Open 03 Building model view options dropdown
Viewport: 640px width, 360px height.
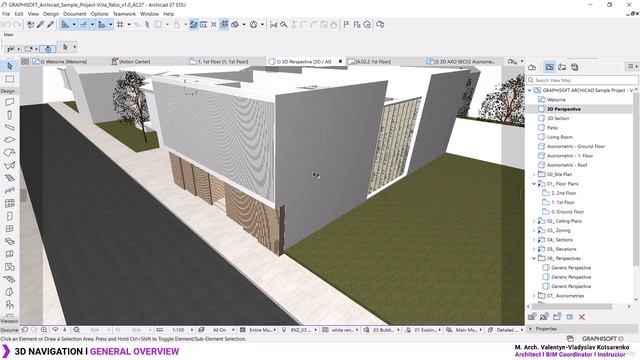(x=383, y=330)
